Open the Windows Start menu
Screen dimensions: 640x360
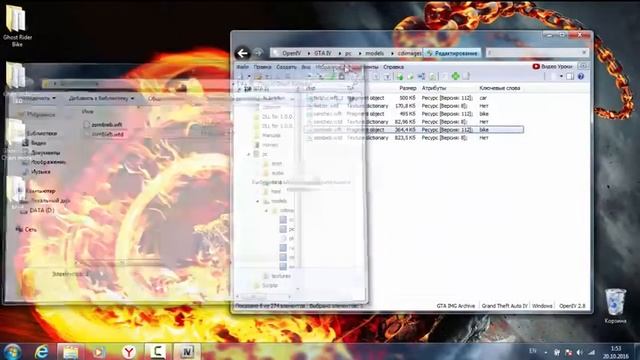pos(12,351)
